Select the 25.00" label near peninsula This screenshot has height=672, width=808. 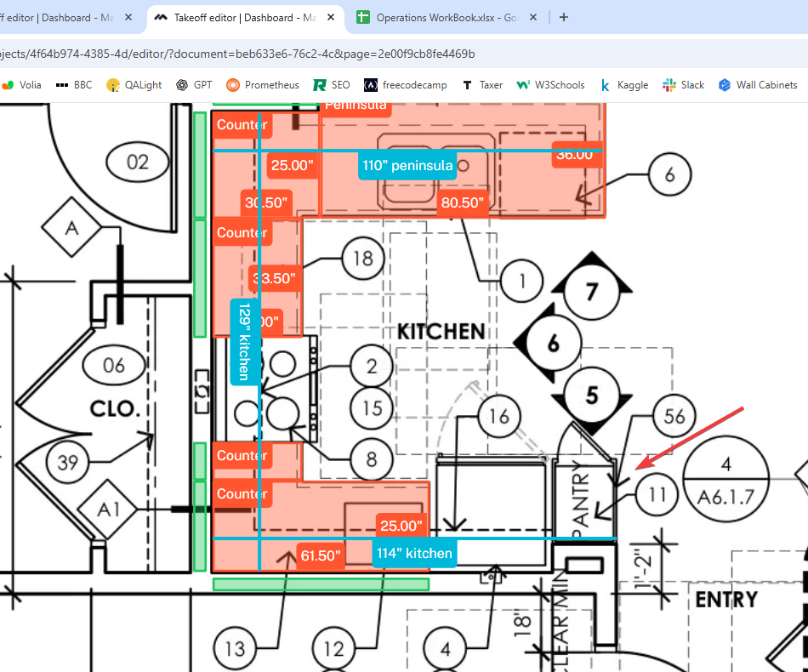point(293,165)
